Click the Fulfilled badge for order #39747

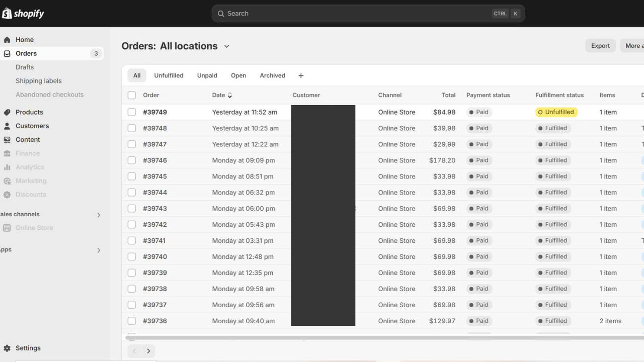pyautogui.click(x=553, y=144)
